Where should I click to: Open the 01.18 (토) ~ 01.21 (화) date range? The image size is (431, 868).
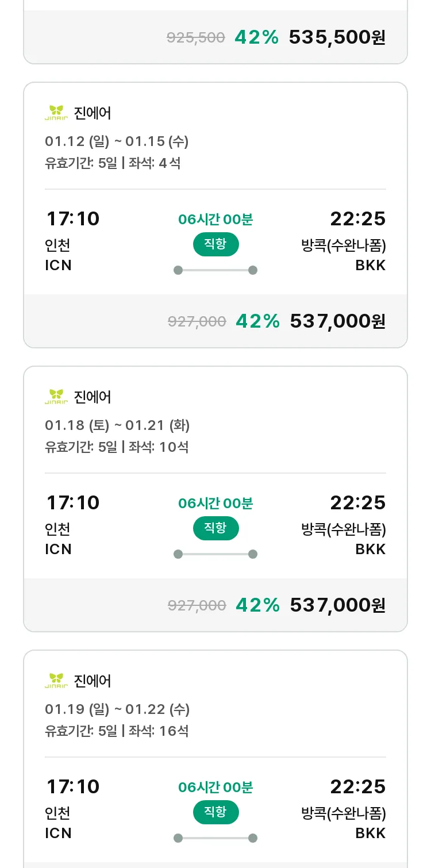tap(117, 425)
